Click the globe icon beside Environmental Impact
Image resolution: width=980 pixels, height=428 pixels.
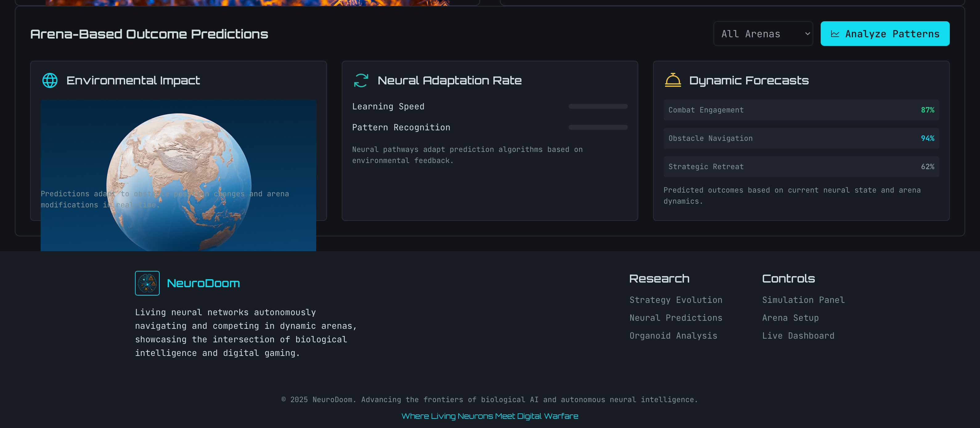coord(50,80)
